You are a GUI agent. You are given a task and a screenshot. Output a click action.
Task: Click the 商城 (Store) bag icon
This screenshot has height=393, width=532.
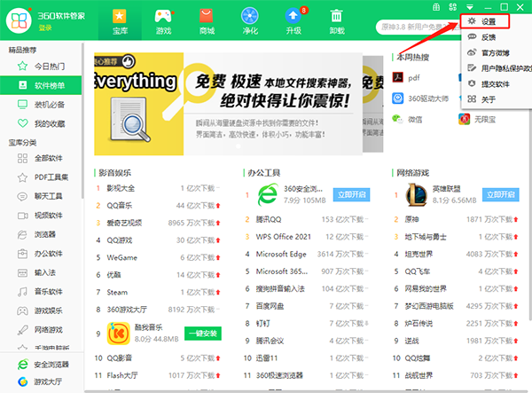coord(207,16)
